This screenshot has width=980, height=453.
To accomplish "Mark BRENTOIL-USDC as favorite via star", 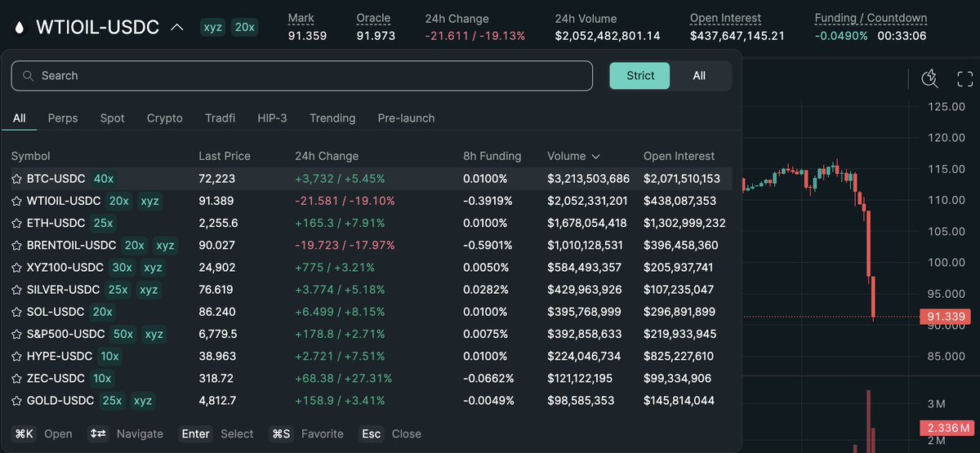I will pos(16,245).
